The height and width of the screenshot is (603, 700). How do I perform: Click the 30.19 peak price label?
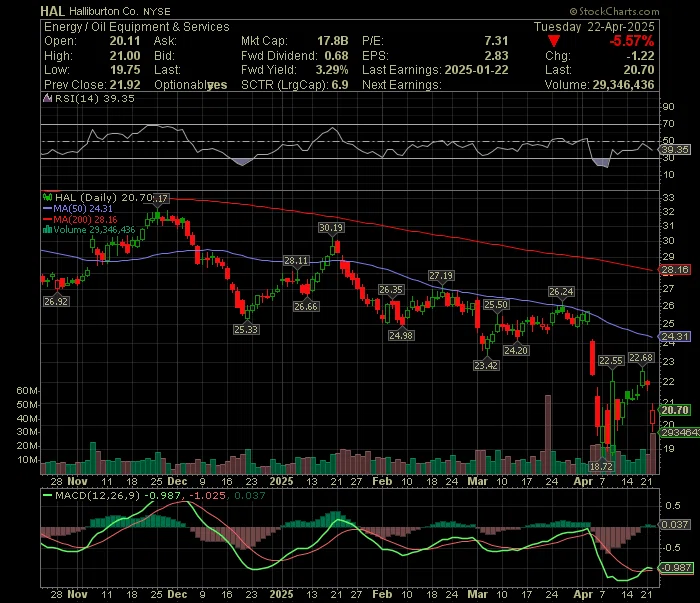[331, 228]
